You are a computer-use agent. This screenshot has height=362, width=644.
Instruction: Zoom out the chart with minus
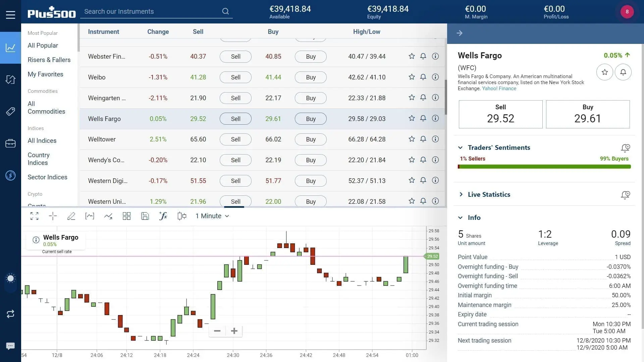coord(217,331)
